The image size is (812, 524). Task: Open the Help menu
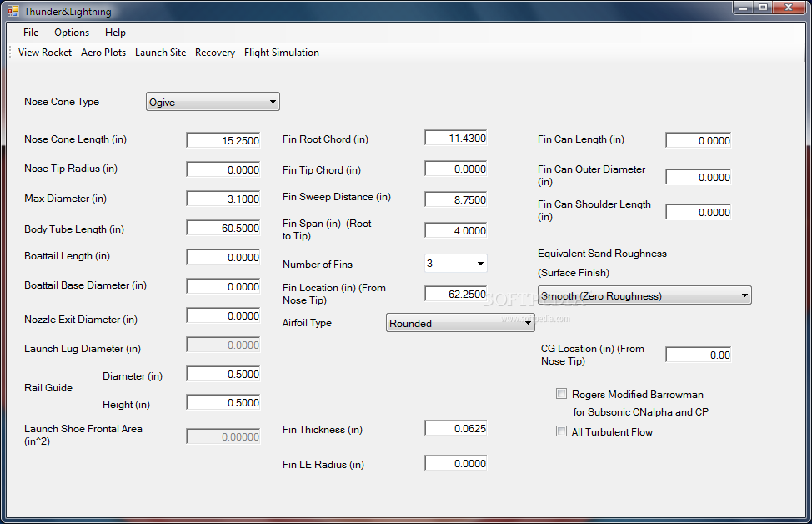pyautogui.click(x=115, y=33)
